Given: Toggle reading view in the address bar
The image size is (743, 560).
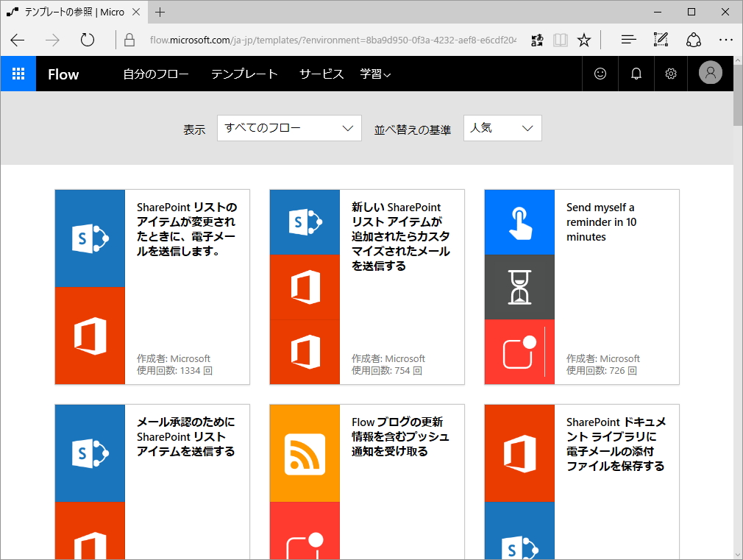Looking at the screenshot, I should (560, 40).
